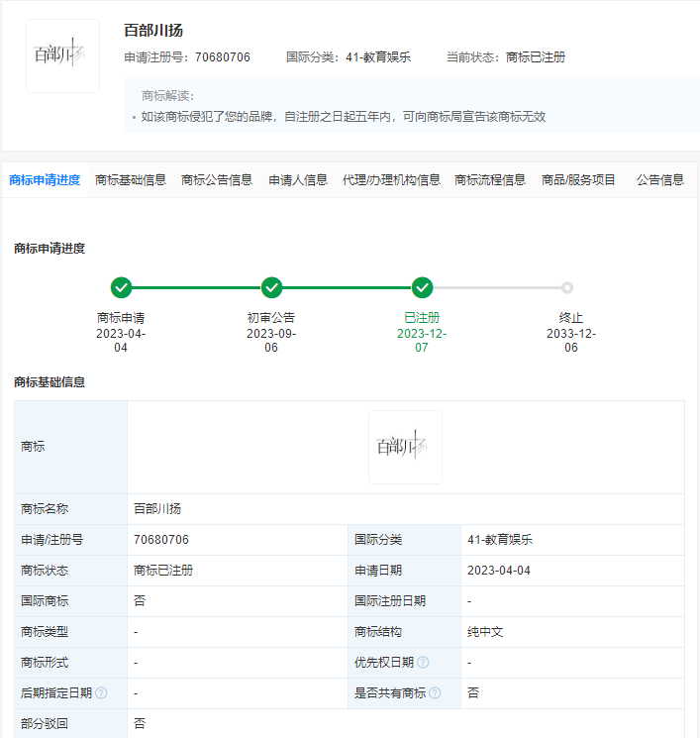The height and width of the screenshot is (738, 700).
Task: Click 否 value in 国际商标 row
Action: [x=140, y=601]
